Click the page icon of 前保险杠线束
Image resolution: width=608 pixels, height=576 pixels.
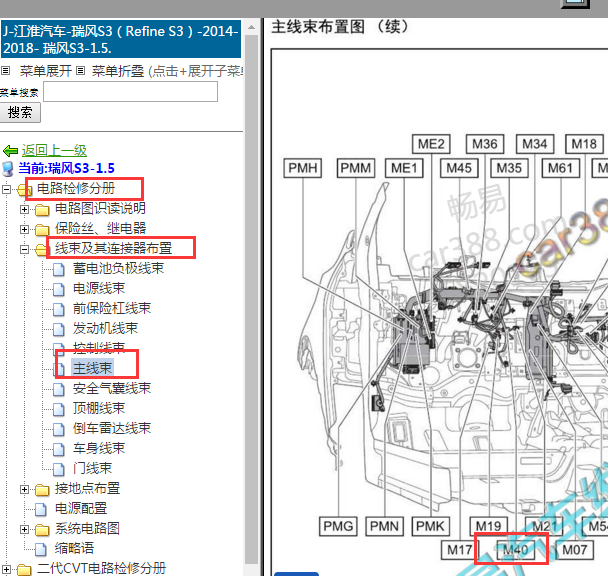pyautogui.click(x=59, y=310)
